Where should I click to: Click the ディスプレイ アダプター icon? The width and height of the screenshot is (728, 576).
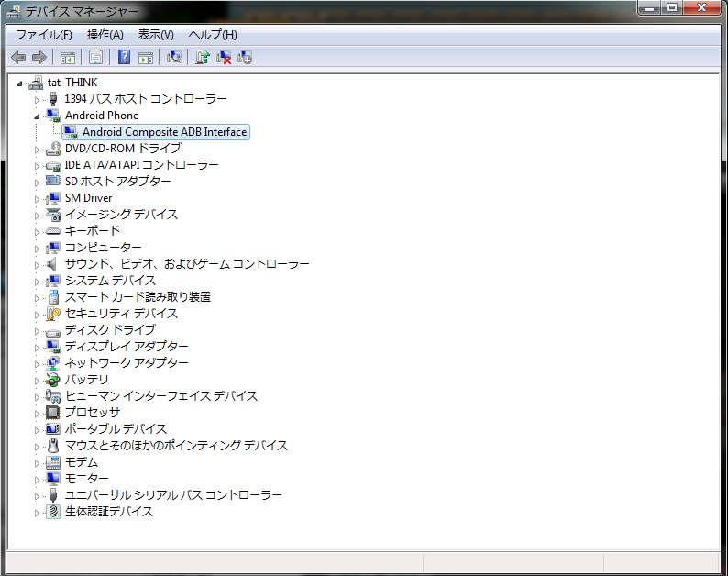pyautogui.click(x=53, y=347)
